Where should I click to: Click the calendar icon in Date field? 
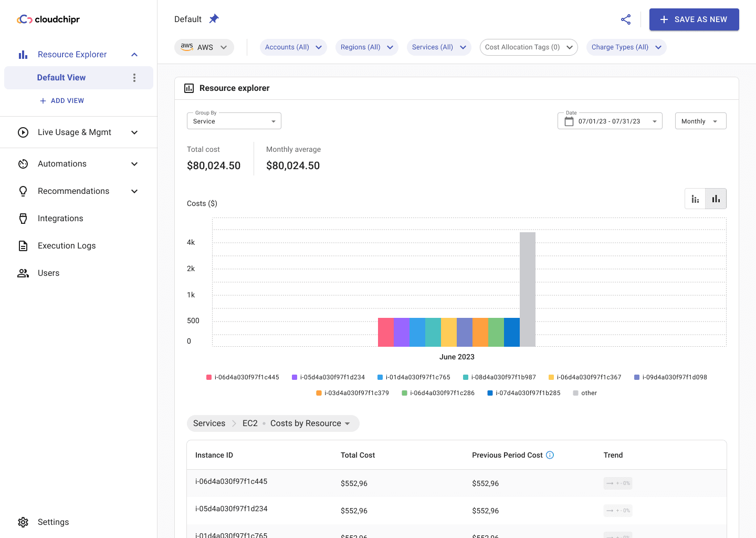click(x=569, y=121)
